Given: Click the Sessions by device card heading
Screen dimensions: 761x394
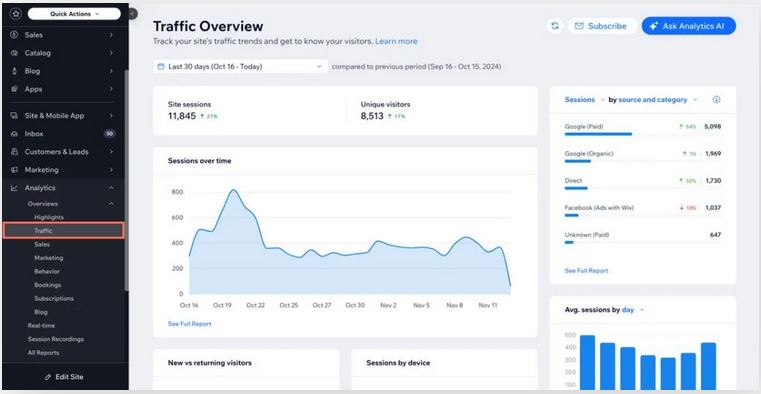Looking at the screenshot, I should pos(398,362).
